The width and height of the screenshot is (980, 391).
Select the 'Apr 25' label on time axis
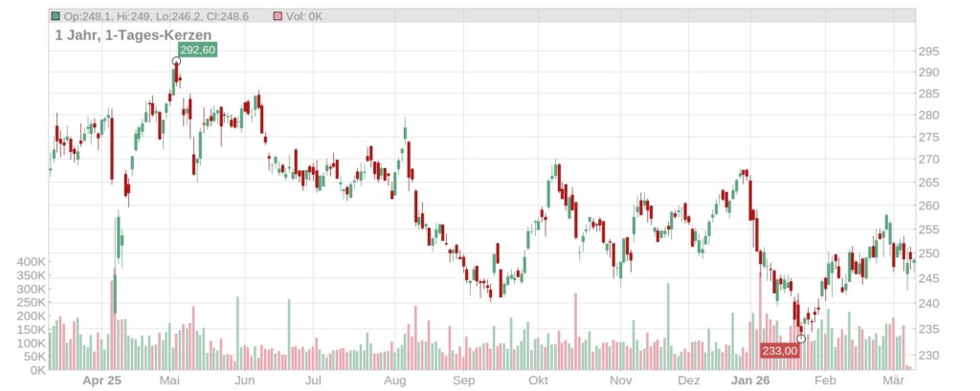click(x=101, y=380)
